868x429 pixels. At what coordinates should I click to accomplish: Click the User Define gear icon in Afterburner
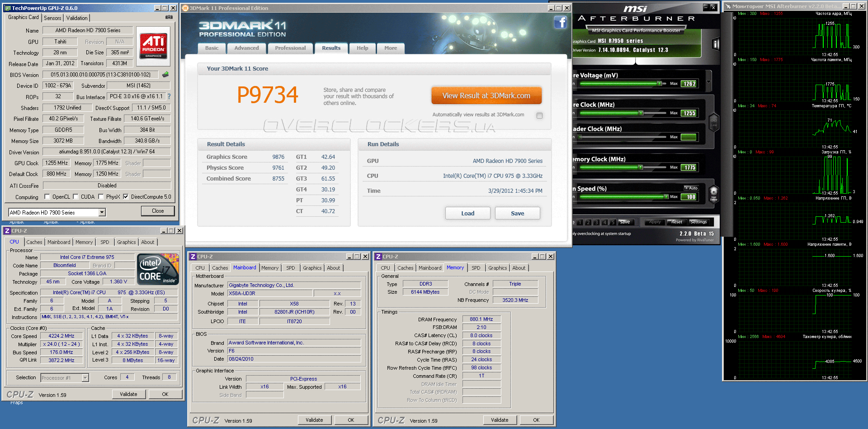pyautogui.click(x=714, y=193)
